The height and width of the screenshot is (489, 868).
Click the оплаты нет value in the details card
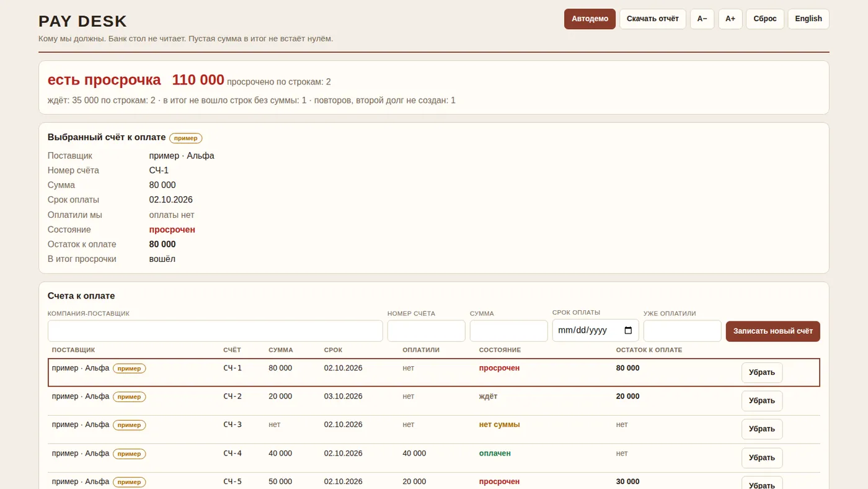[x=172, y=215]
